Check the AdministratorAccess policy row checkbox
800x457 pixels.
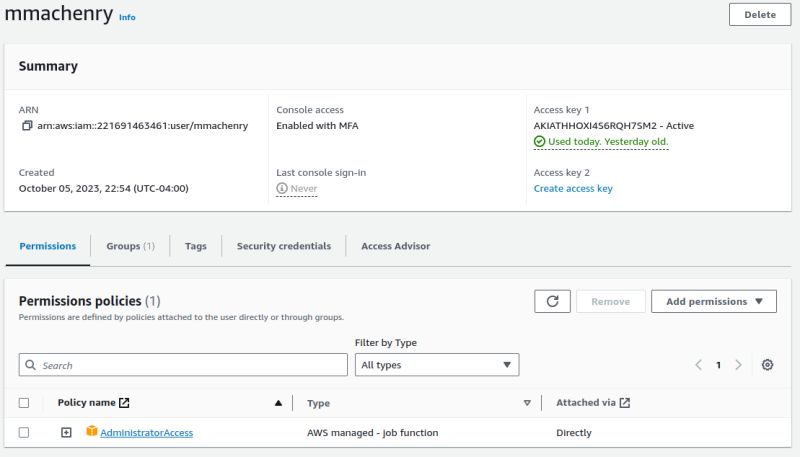24,432
